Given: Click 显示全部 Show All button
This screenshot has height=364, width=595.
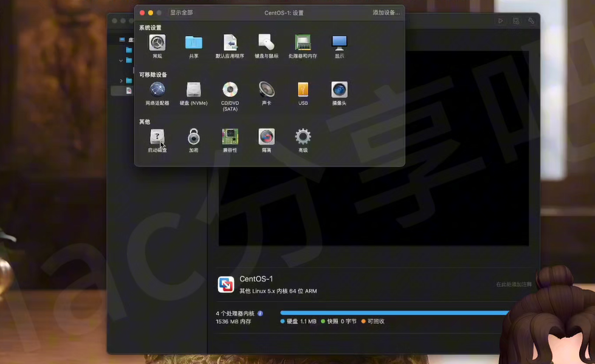Looking at the screenshot, I should (181, 13).
